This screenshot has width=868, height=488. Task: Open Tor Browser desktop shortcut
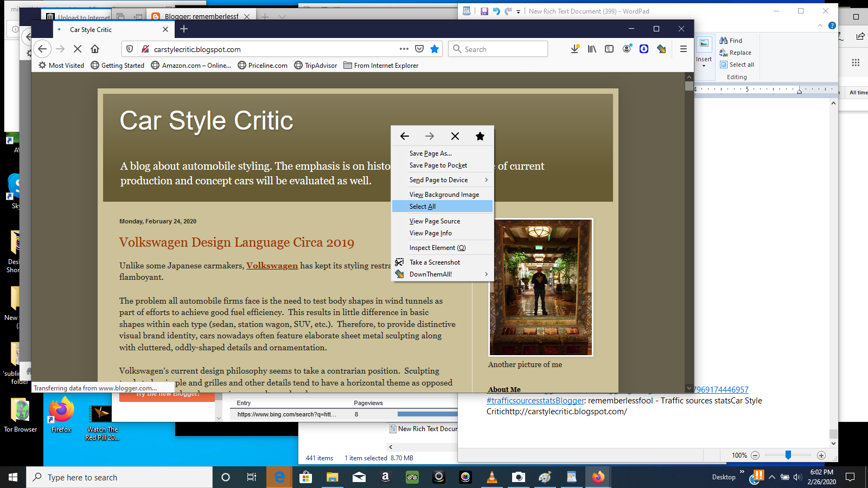[x=21, y=415]
